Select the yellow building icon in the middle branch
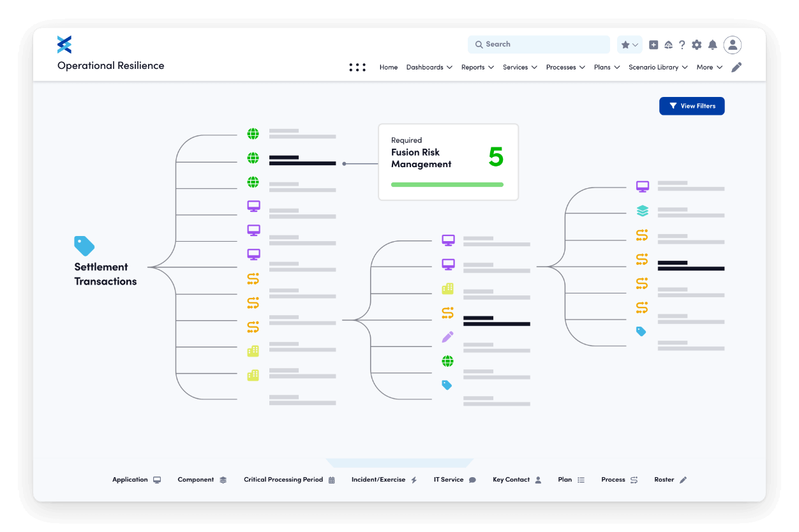Viewport: 799px width, 532px height. click(447, 288)
